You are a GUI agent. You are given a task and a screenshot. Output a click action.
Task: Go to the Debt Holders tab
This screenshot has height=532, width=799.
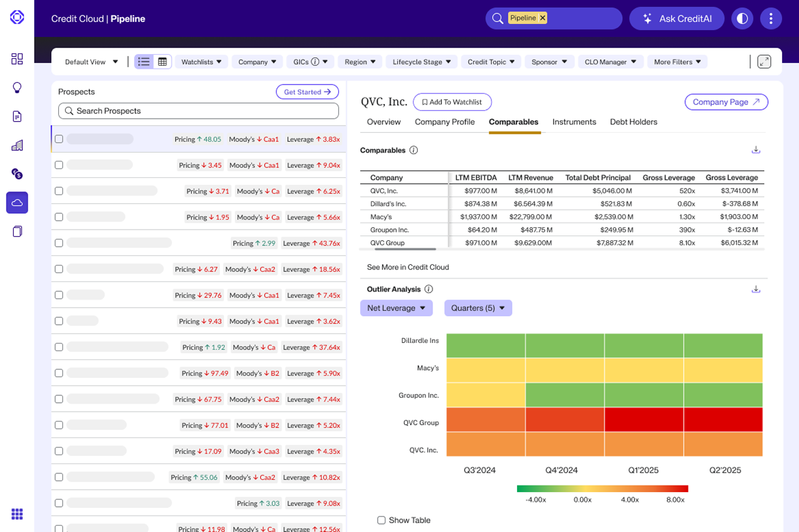pos(633,122)
